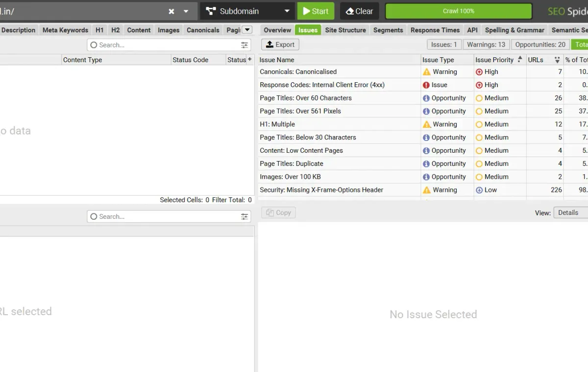588x372 pixels.
Task: Expand the hidden left tabs overflow arrow
Action: point(247,30)
